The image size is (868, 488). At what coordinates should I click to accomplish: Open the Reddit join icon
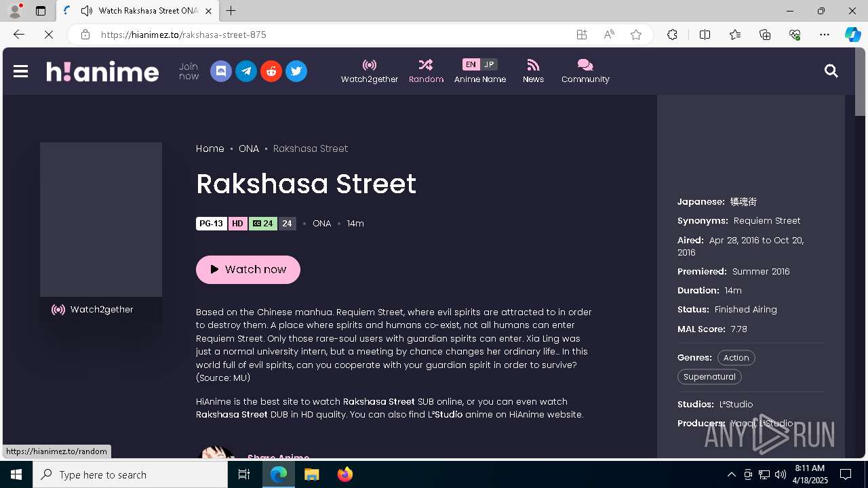[271, 71]
